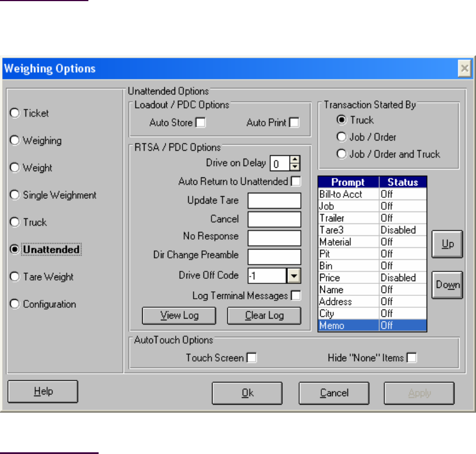
Task: Click the Update Tare input field
Action: coord(274,201)
